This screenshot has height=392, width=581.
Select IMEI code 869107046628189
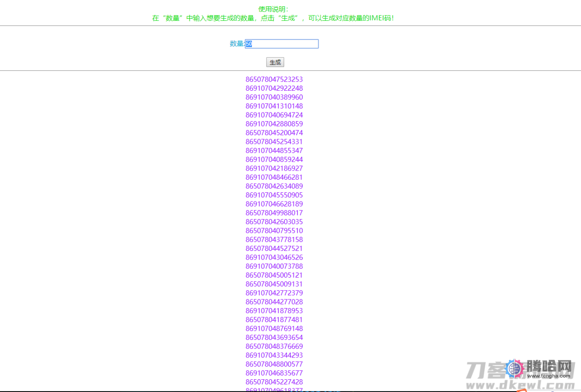(274, 204)
